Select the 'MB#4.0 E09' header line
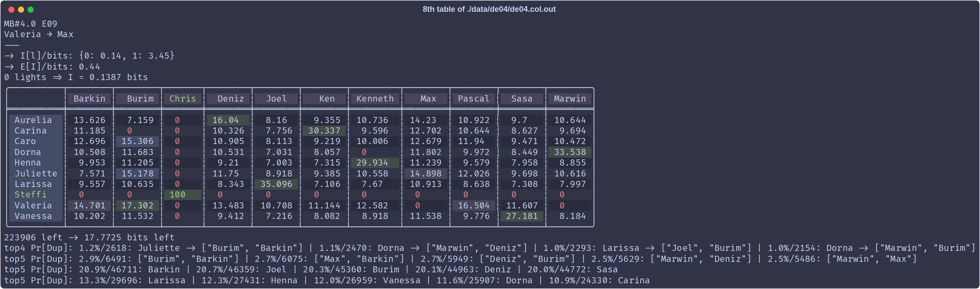 tap(31, 24)
